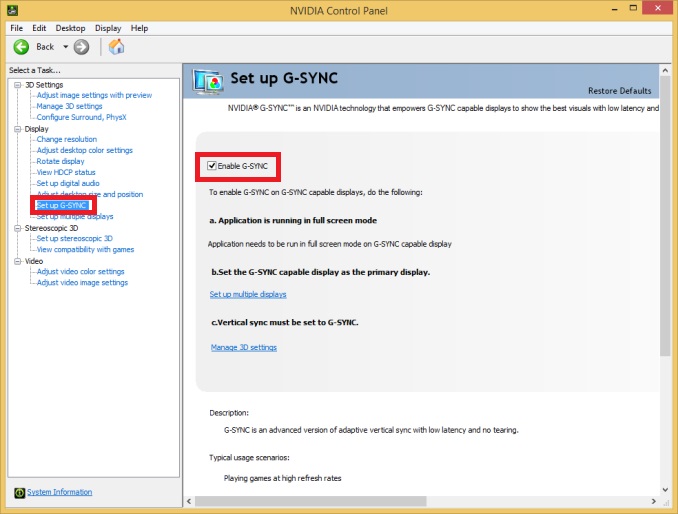Collapse the Stereoscopic 3D tree node

(x=18, y=228)
